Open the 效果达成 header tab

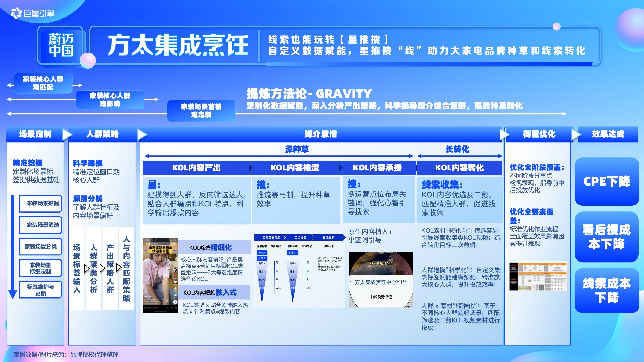tap(608, 134)
